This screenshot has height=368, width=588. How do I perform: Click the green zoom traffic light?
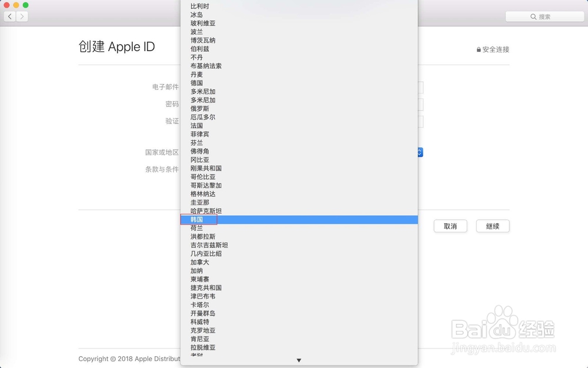25,5
